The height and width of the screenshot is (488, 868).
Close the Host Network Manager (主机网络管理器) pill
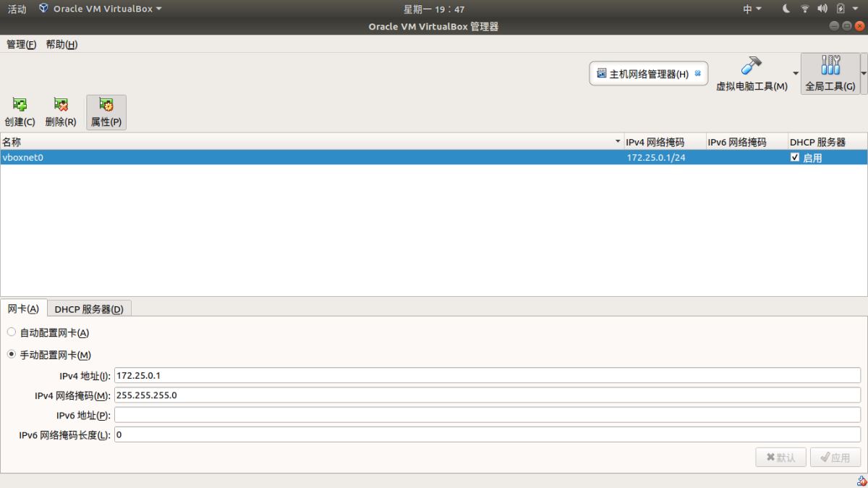697,73
